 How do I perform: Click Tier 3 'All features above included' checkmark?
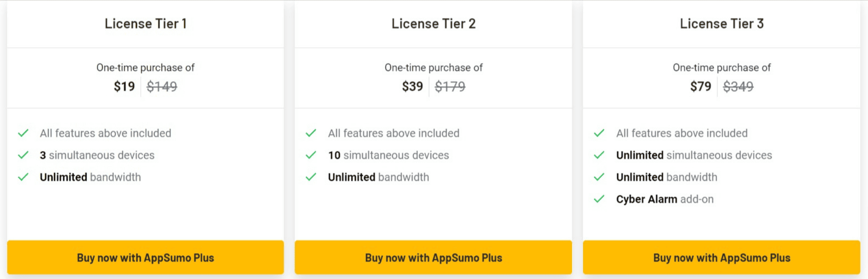(x=599, y=133)
